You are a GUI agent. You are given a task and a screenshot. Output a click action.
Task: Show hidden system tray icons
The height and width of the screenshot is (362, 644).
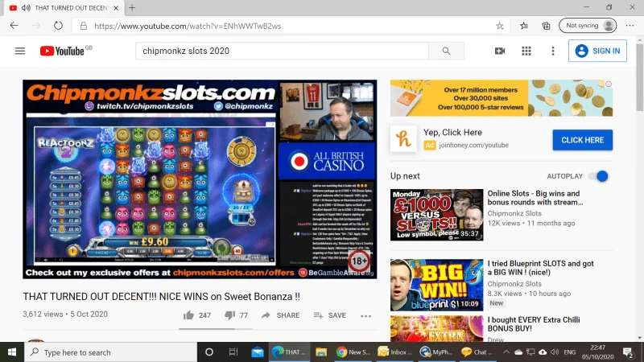[506, 352]
